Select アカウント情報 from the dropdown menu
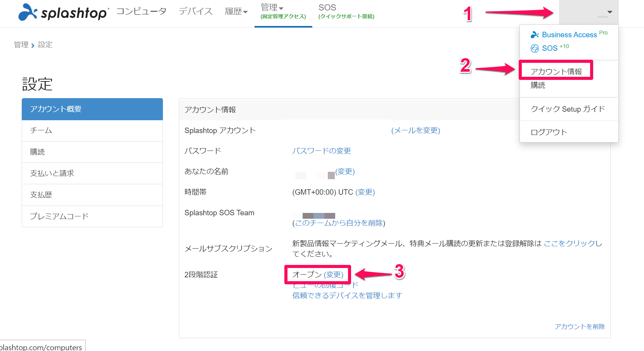Screen dimensions: 644x351 point(556,71)
